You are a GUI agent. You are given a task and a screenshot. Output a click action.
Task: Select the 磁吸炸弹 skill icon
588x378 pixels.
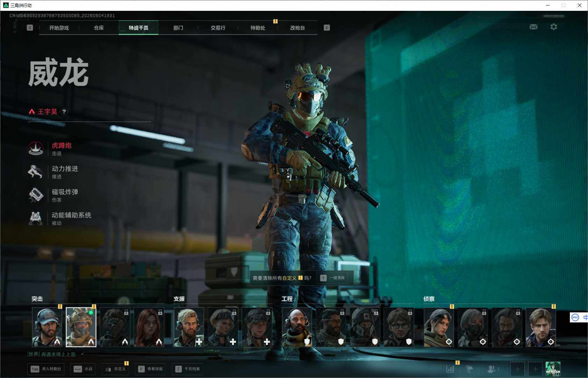(x=36, y=195)
